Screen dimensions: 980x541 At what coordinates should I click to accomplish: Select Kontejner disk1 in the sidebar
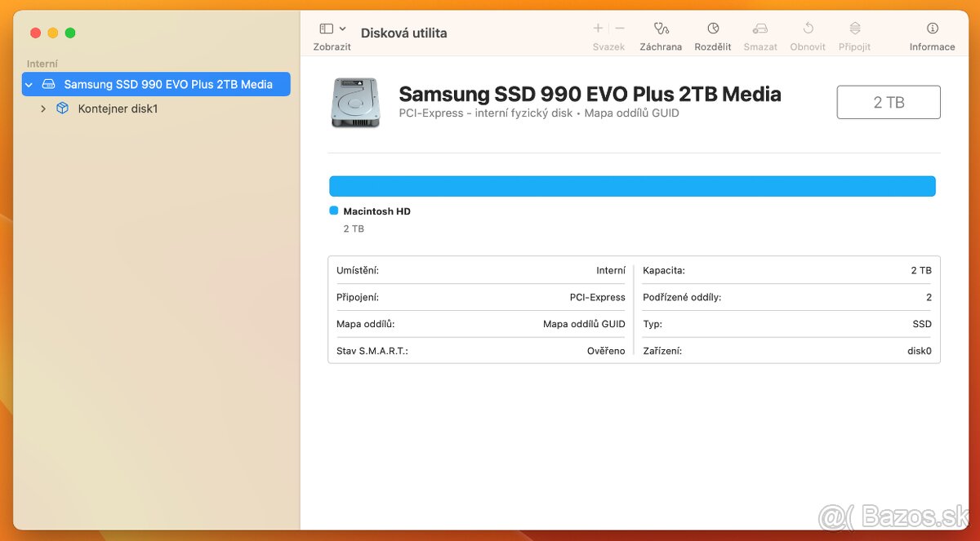click(x=118, y=109)
